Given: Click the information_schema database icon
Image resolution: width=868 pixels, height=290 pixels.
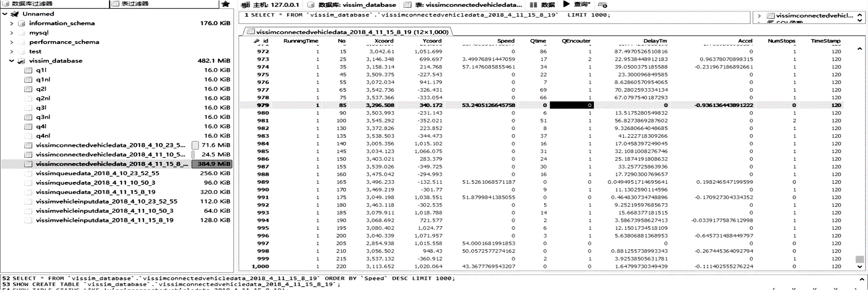Looking at the screenshot, I should point(22,24).
